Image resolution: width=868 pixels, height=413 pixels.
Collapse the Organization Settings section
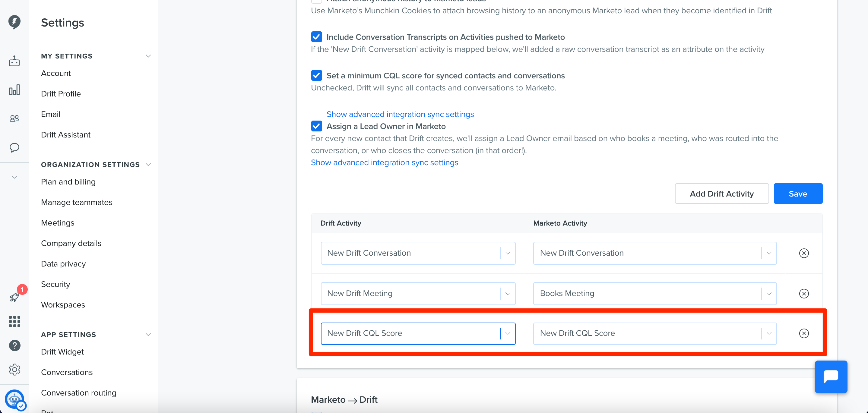click(148, 164)
